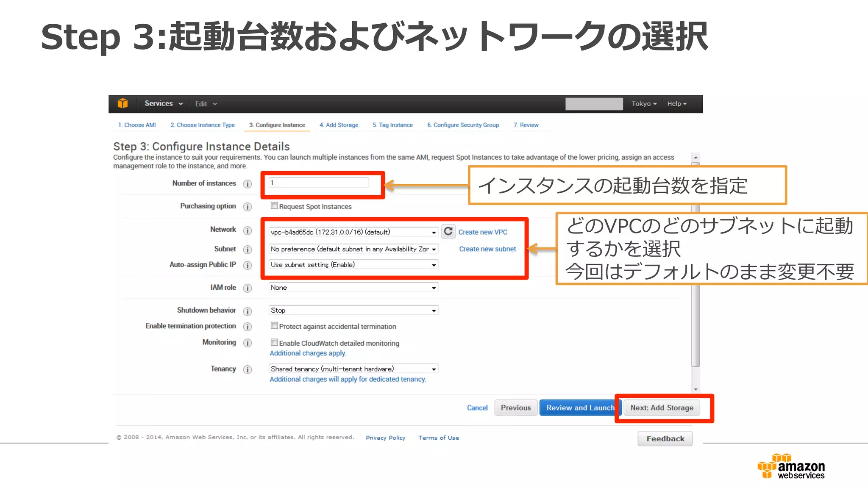Open info icon for Purchasing option
This screenshot has height=488, width=868.
[x=248, y=207]
